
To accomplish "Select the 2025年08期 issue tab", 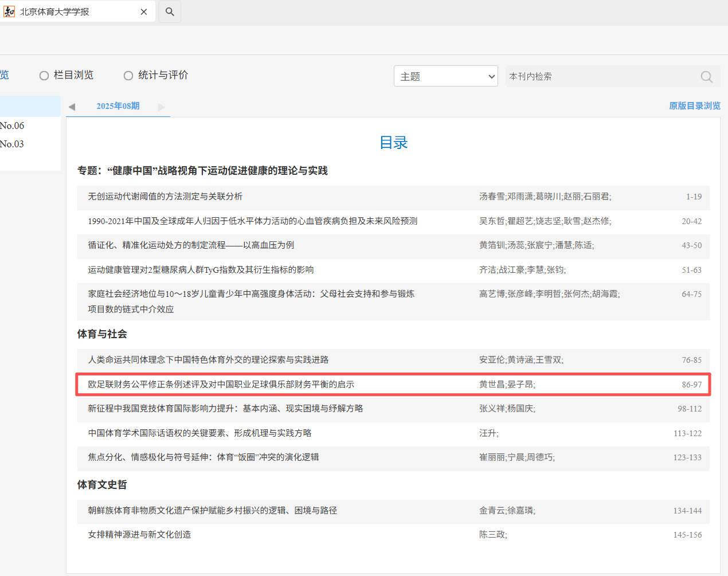I will [118, 106].
